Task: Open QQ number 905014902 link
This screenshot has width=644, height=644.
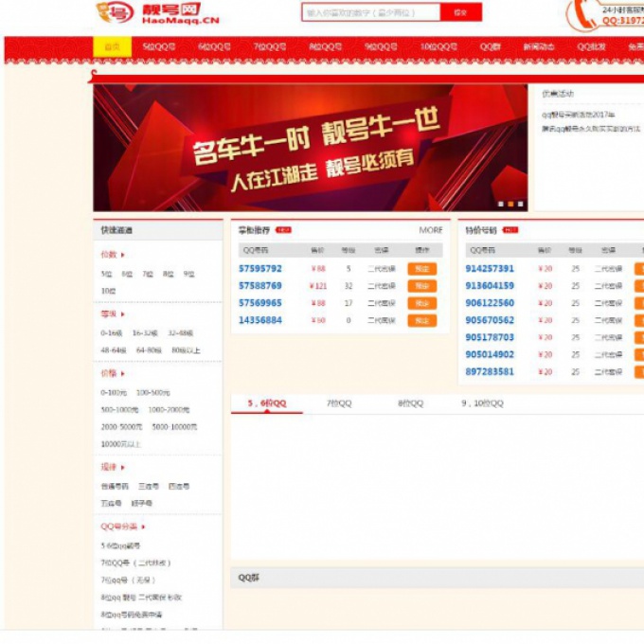Action: [490, 355]
